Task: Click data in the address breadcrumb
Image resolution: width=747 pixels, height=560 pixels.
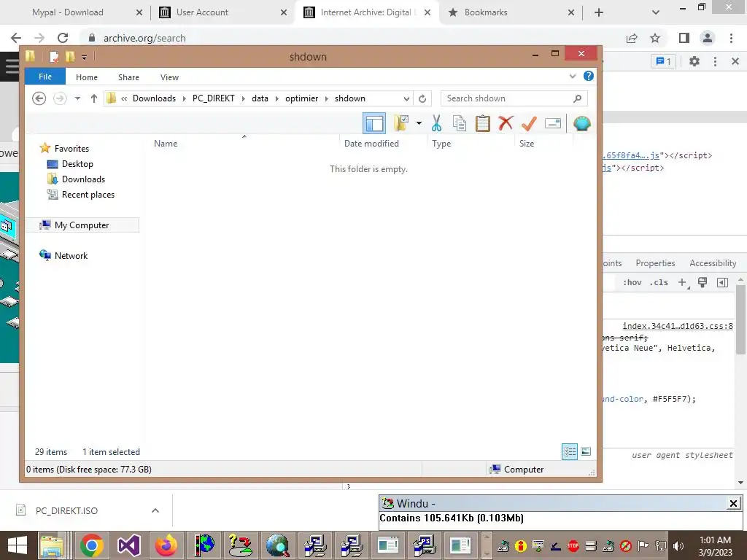Action: (x=260, y=98)
